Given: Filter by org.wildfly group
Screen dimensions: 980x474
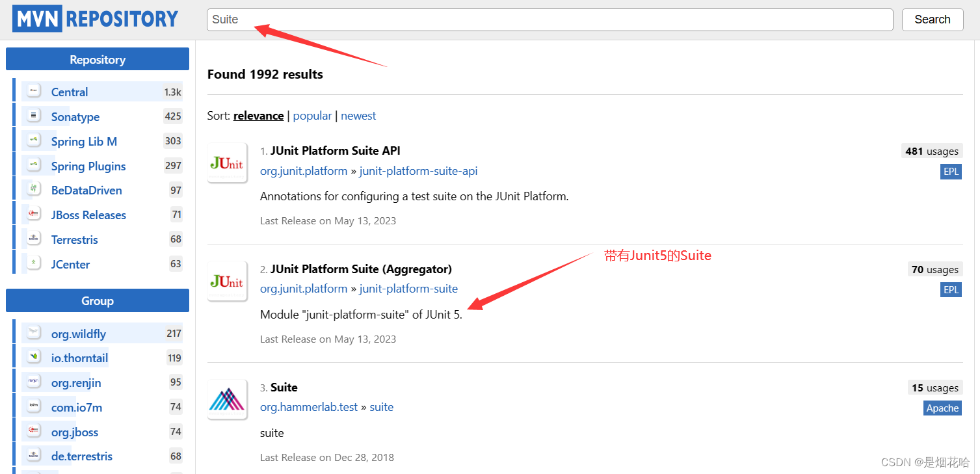Looking at the screenshot, I should (79, 334).
